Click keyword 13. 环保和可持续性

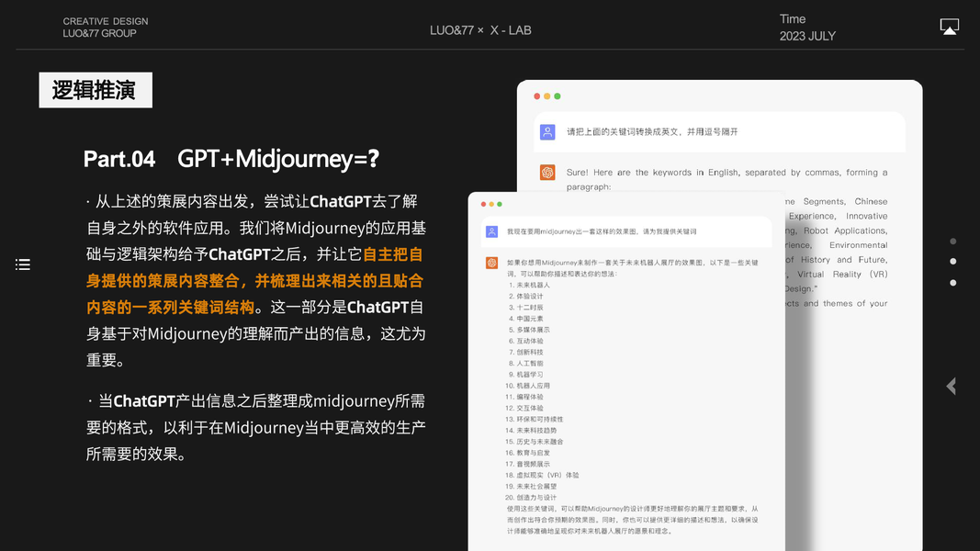tap(534, 420)
